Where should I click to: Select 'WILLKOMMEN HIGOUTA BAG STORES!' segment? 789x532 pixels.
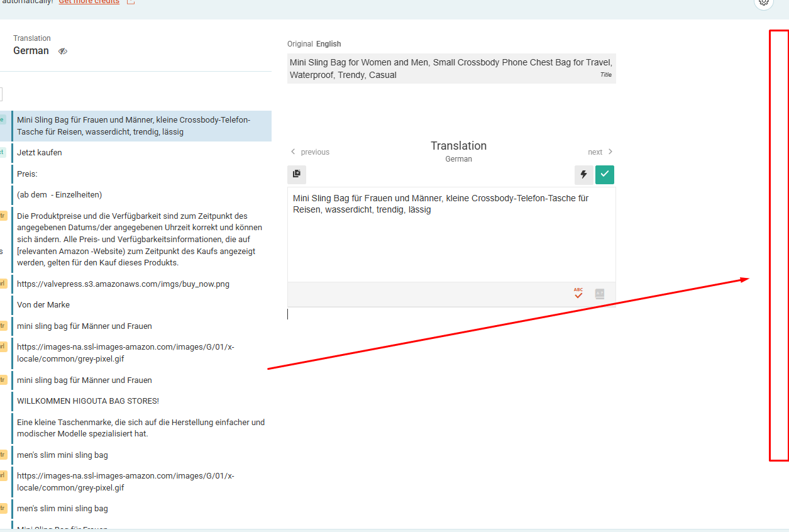click(x=141, y=401)
